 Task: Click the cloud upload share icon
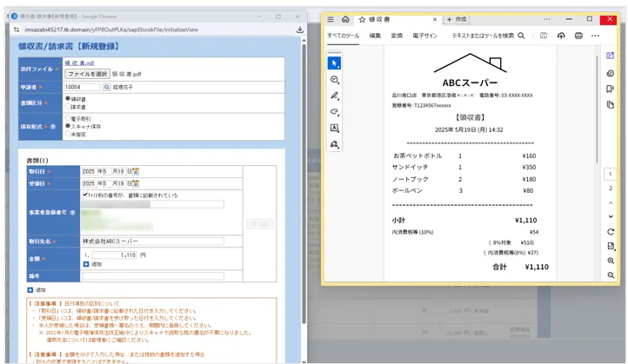(560, 36)
